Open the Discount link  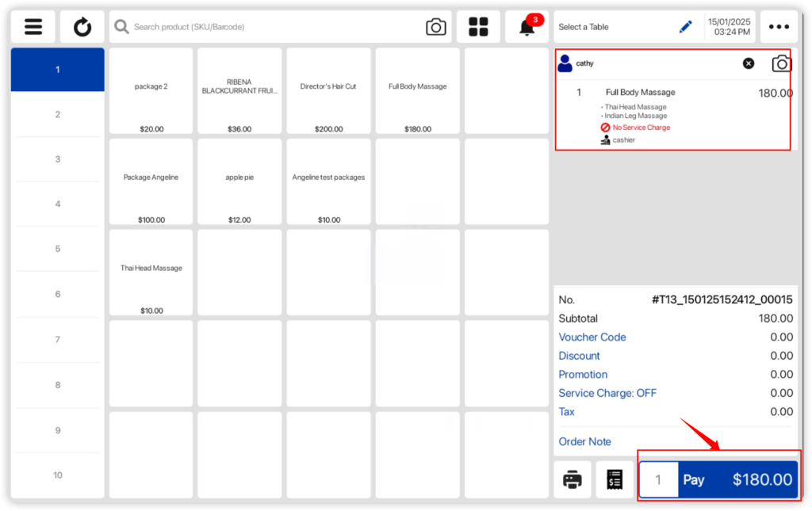pyautogui.click(x=579, y=356)
